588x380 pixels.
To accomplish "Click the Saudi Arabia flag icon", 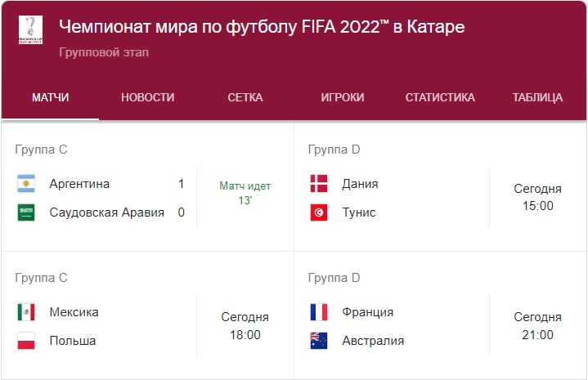I will tap(26, 212).
